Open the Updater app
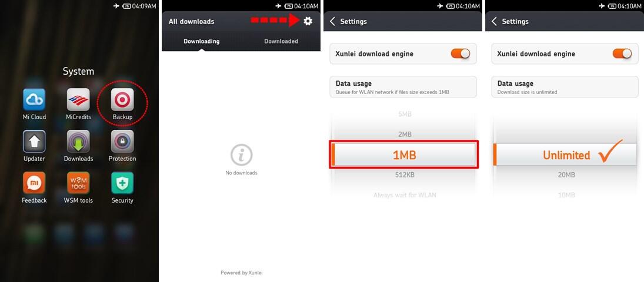Screen dimensions: 644x282 (x=34, y=142)
